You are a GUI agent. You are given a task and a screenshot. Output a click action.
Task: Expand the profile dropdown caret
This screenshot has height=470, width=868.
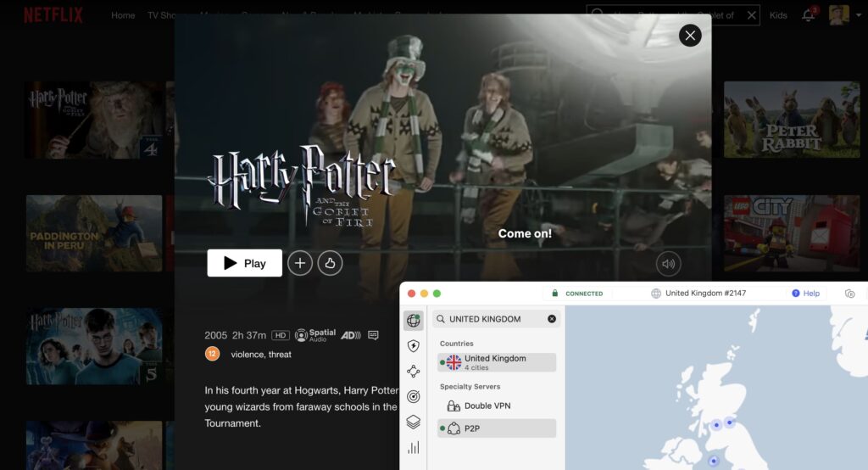tap(859, 15)
